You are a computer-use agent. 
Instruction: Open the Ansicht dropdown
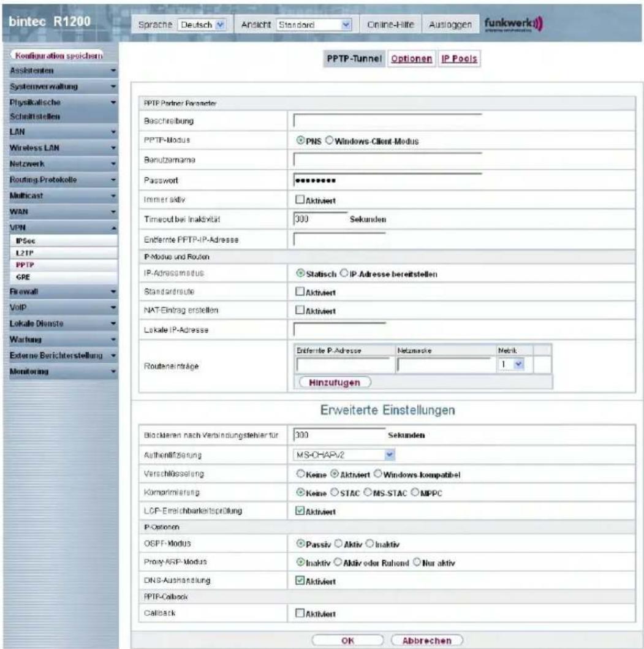coord(314,25)
